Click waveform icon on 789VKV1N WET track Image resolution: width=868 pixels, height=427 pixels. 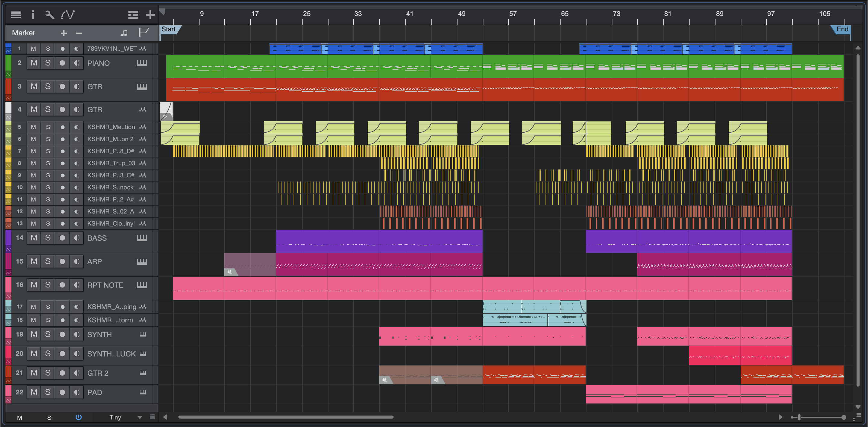click(x=143, y=49)
